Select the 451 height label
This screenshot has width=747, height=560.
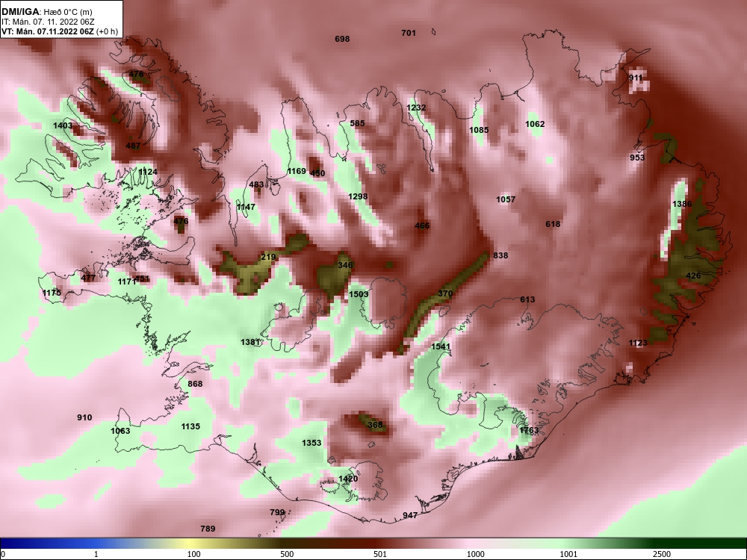pyautogui.click(x=143, y=279)
